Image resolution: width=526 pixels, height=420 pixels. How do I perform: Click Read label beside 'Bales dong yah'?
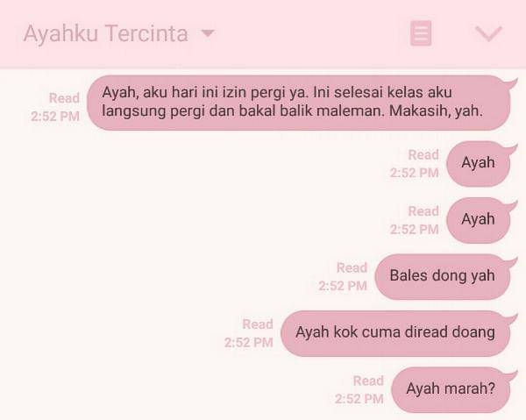(x=352, y=267)
